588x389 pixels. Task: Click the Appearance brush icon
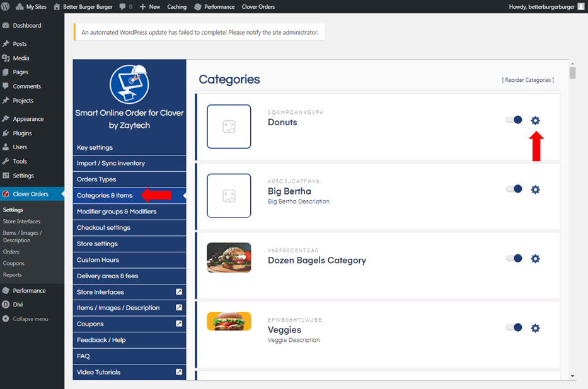tap(6, 119)
